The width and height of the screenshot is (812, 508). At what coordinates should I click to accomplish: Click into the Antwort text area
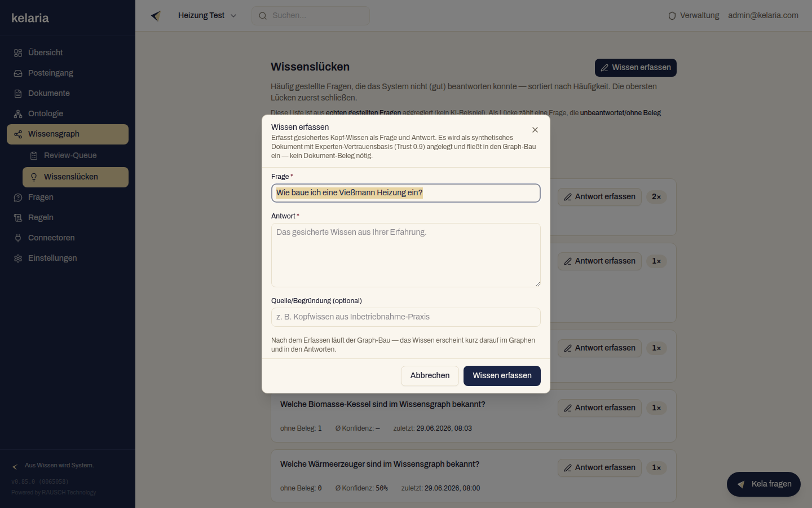406,255
